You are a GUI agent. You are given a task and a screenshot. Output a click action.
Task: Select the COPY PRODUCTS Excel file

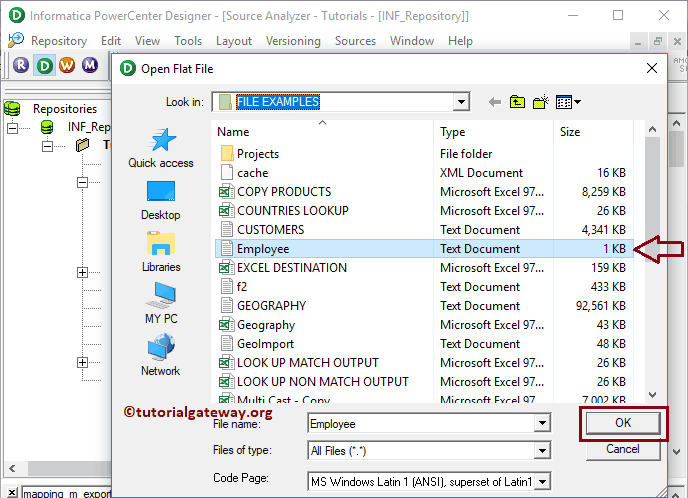[x=275, y=192]
